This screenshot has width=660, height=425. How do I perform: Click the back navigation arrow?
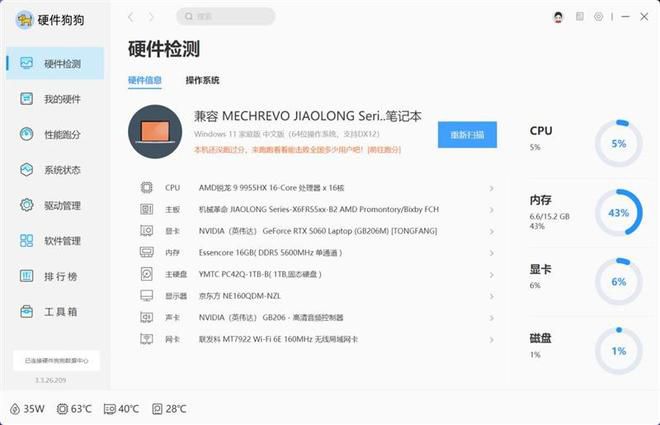point(131,17)
